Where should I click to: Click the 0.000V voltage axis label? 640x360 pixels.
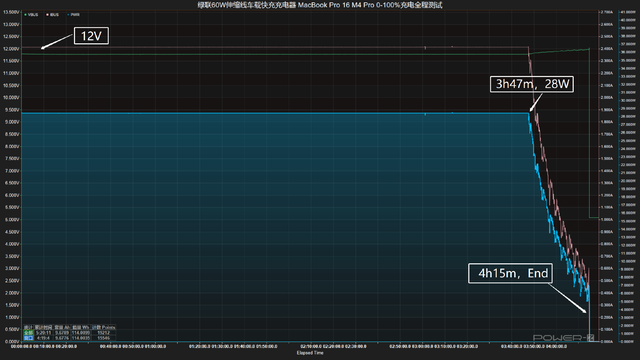coord(11,341)
